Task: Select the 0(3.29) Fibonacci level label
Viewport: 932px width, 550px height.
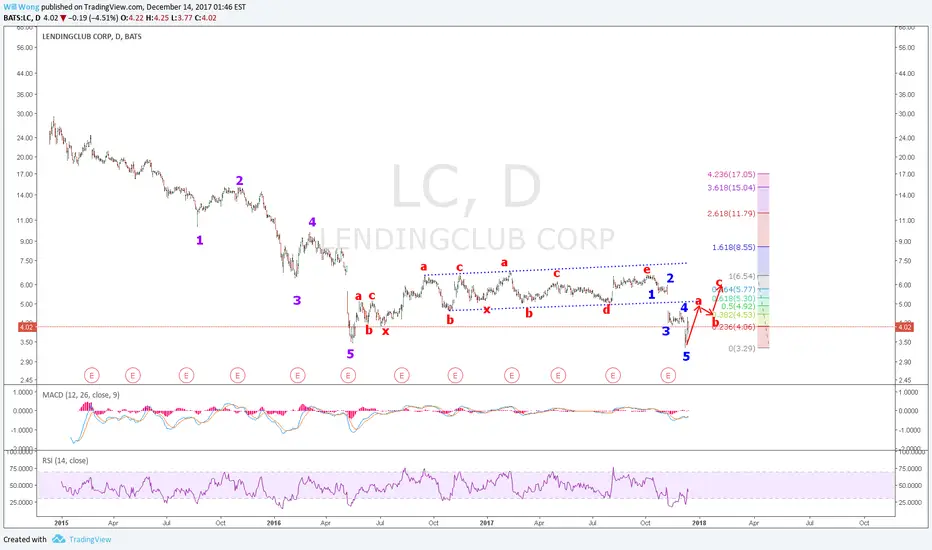Action: [742, 348]
